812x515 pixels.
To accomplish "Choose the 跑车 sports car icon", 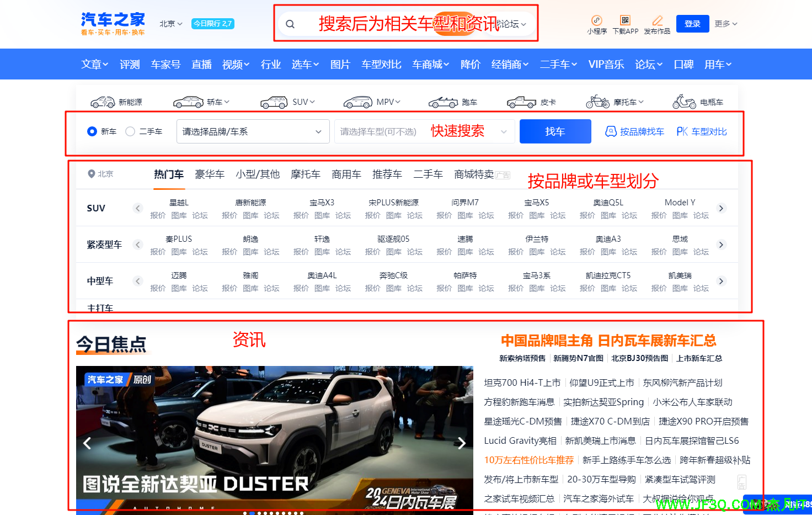I will (444, 102).
